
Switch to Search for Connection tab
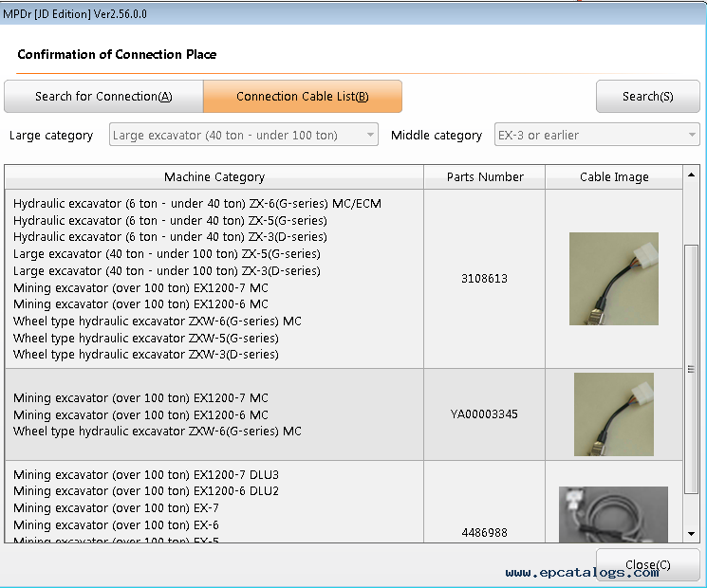coord(103,97)
